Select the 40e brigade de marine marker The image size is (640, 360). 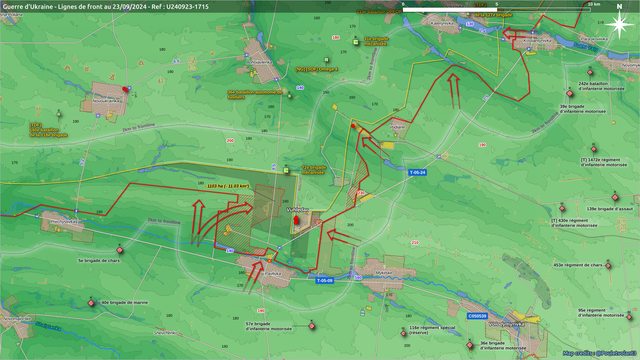tap(91, 303)
